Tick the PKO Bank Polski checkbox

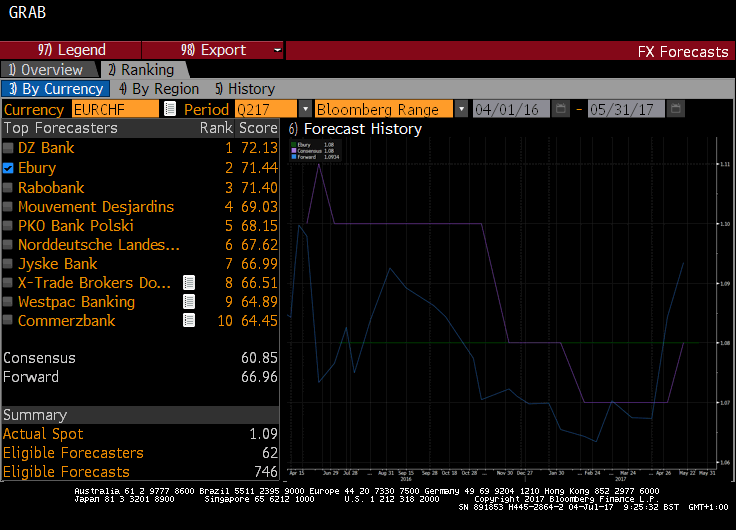tap(8, 225)
